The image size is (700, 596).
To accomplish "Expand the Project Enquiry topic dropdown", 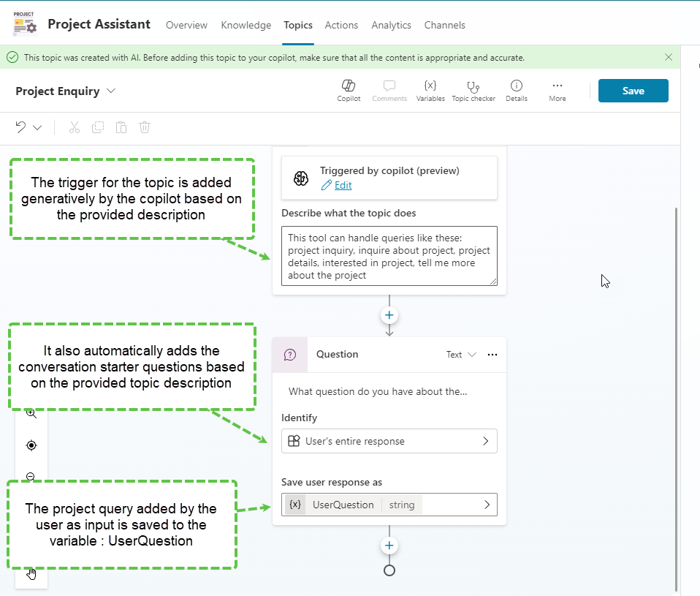I will 110,91.
